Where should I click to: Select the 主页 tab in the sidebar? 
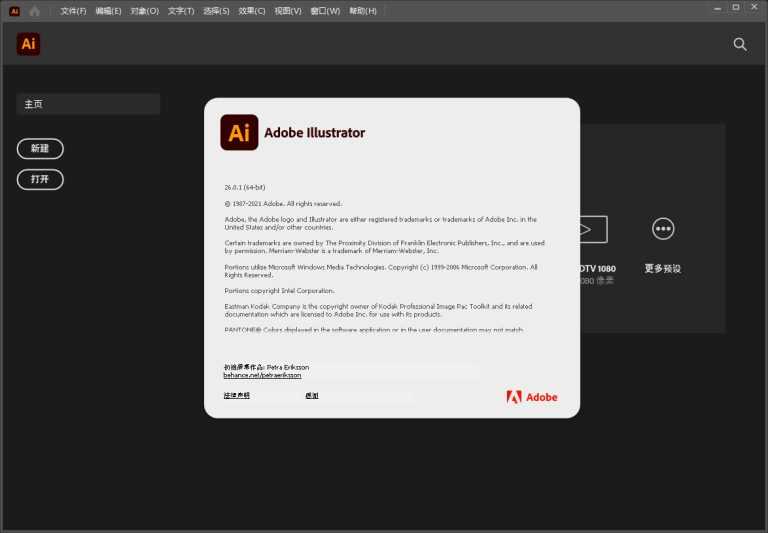click(88, 104)
